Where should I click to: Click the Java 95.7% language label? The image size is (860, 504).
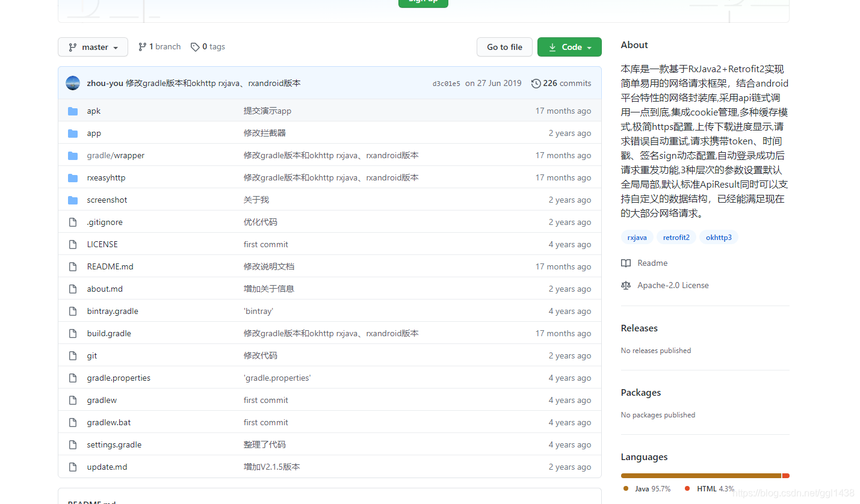pos(648,489)
